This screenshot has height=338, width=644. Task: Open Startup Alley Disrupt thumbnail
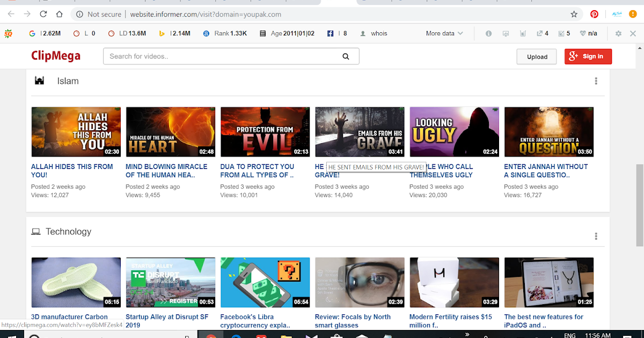point(171,282)
